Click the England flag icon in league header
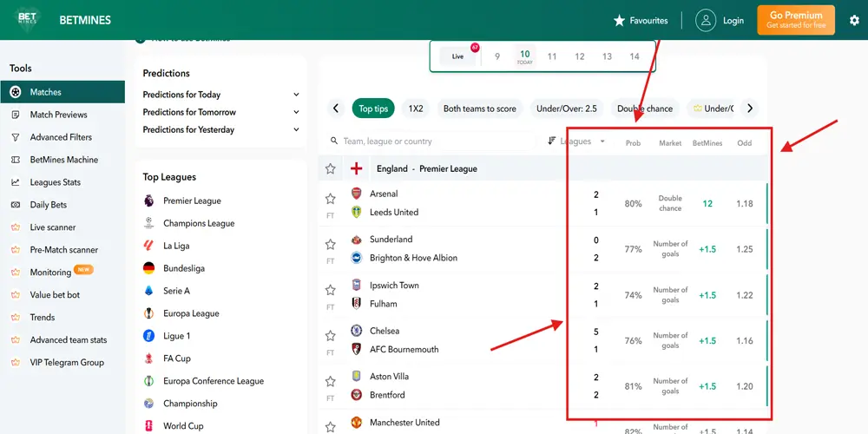 (x=357, y=168)
